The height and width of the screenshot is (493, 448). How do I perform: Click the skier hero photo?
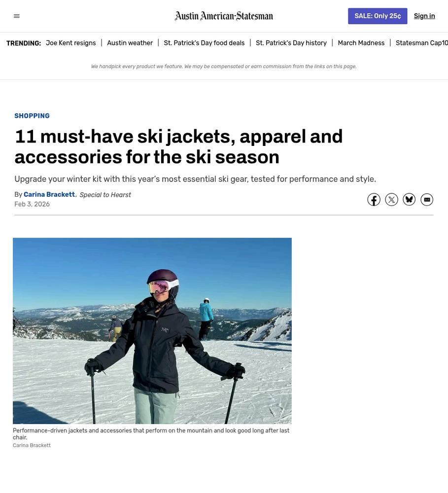pyautogui.click(x=152, y=331)
